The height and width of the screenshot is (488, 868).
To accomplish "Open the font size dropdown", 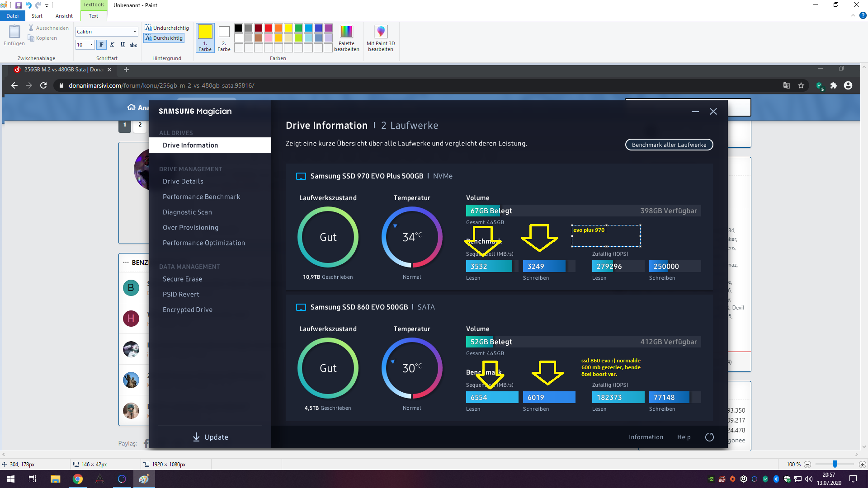I will [91, 45].
